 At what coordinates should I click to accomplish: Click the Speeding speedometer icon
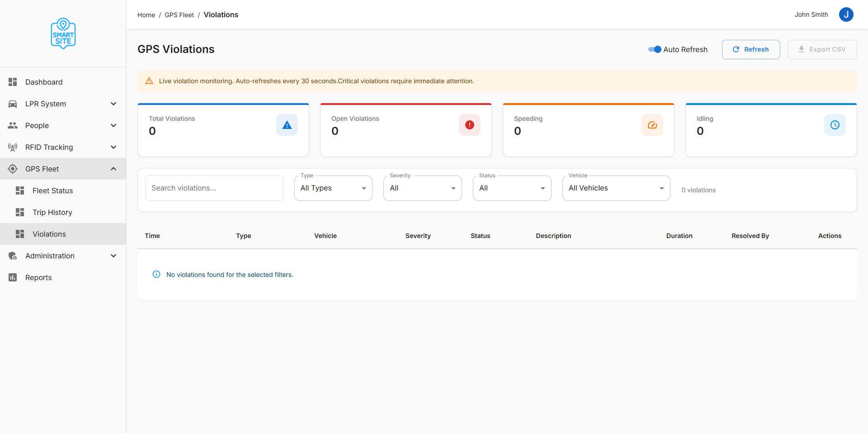click(x=652, y=125)
